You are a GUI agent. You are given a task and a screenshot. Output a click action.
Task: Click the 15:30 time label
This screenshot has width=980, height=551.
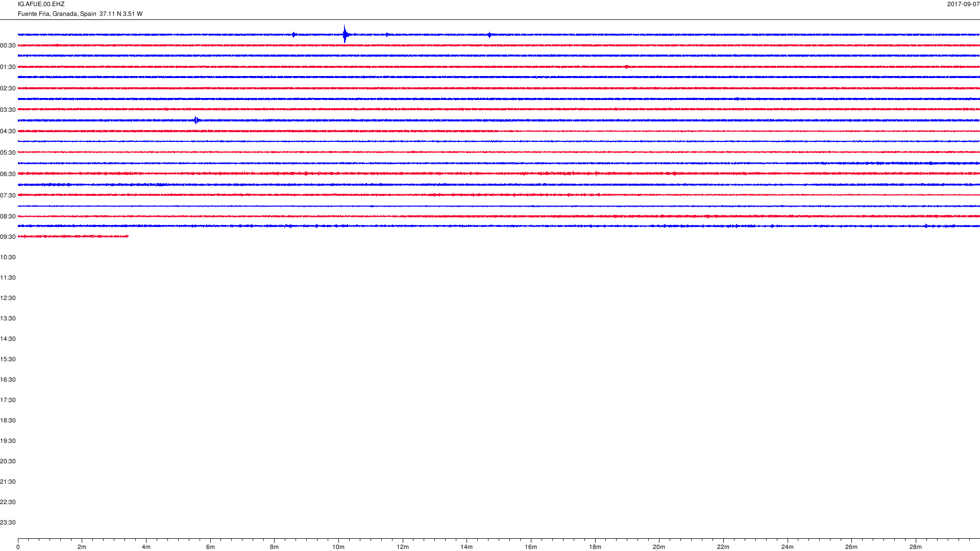(x=8, y=359)
